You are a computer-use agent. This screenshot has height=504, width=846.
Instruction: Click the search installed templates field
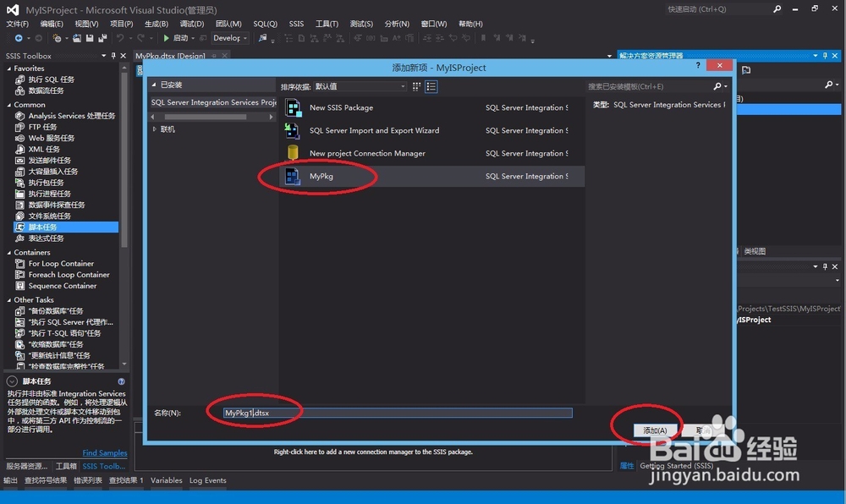(x=650, y=86)
